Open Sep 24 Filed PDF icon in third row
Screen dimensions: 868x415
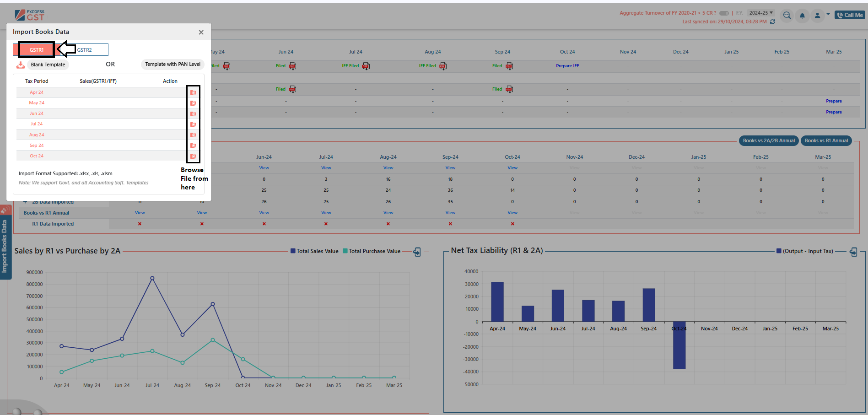[509, 89]
